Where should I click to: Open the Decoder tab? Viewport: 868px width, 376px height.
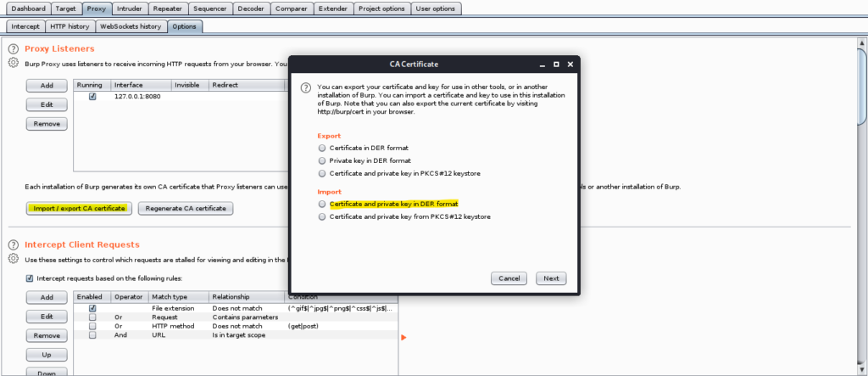[x=251, y=8]
